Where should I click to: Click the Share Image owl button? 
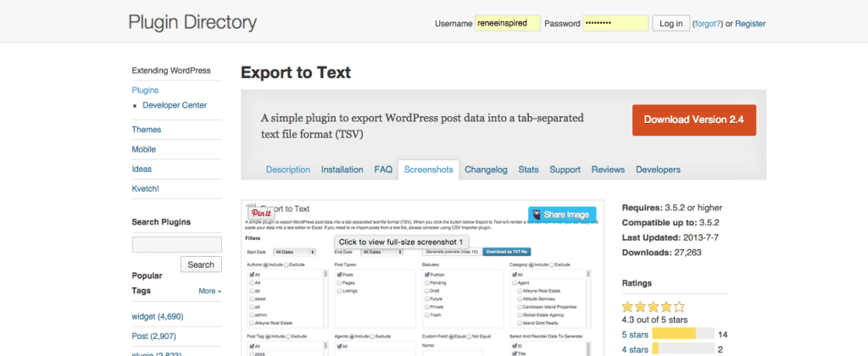pyautogui.click(x=561, y=214)
